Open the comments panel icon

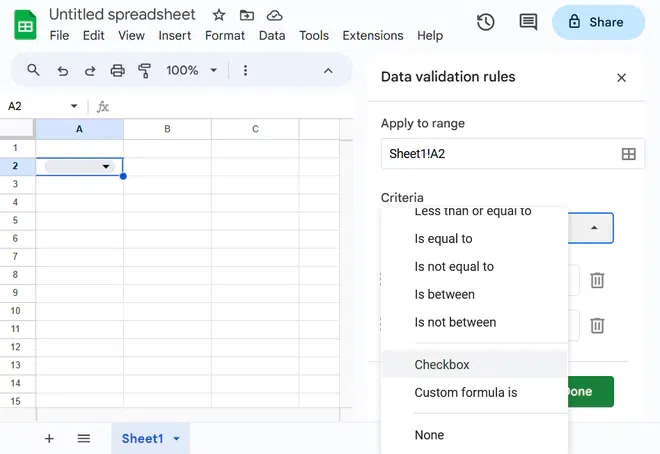(x=527, y=22)
